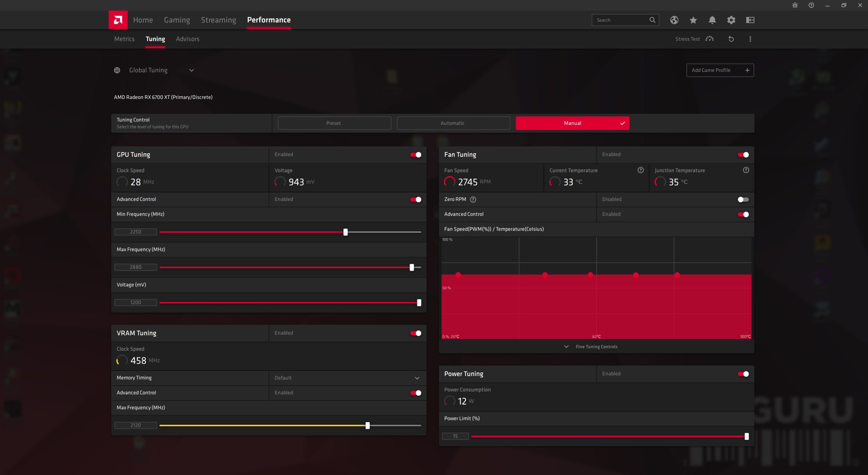Click the bug report icon
This screenshot has height=475, width=868.
pyautogui.click(x=795, y=5)
